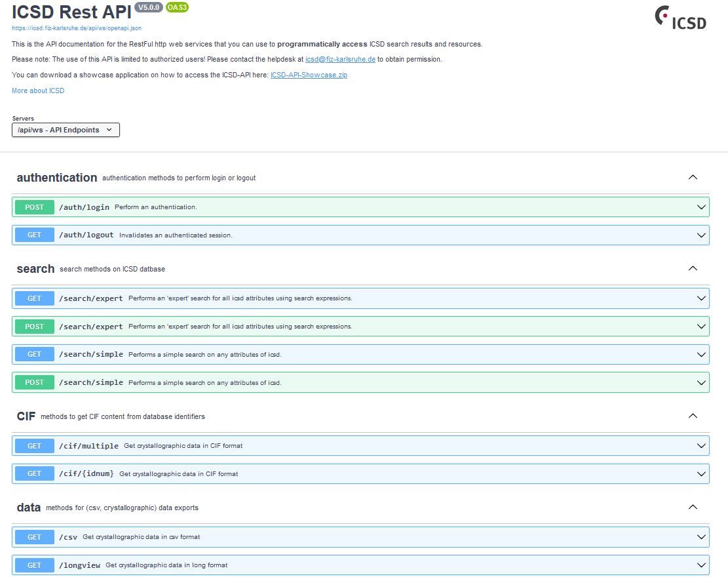Click 'Invalidates an authenticated session.' description
The image size is (728, 581).
click(x=176, y=235)
